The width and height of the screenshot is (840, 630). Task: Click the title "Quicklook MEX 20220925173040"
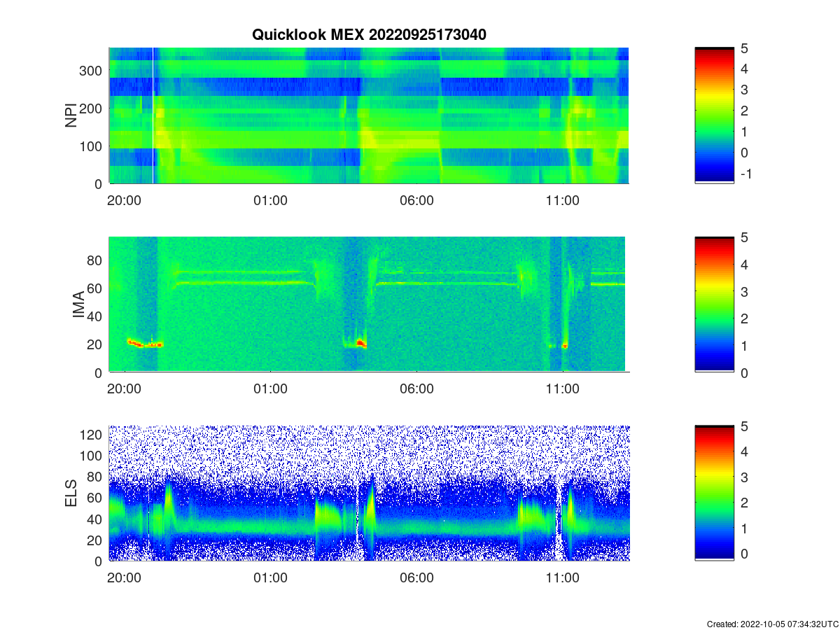369,34
